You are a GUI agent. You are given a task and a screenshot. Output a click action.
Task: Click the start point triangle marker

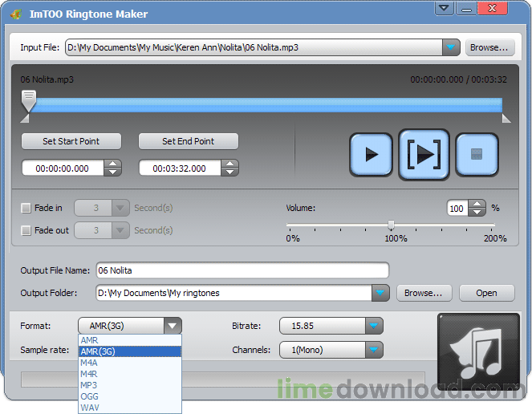[25, 119]
